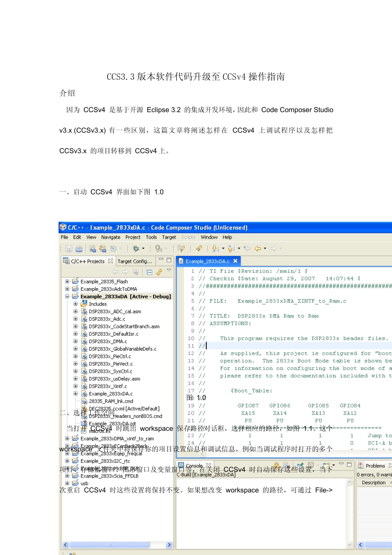Select DSP2833x_CodeStartBranch.asm file
The image size is (392, 555).
[124, 326]
